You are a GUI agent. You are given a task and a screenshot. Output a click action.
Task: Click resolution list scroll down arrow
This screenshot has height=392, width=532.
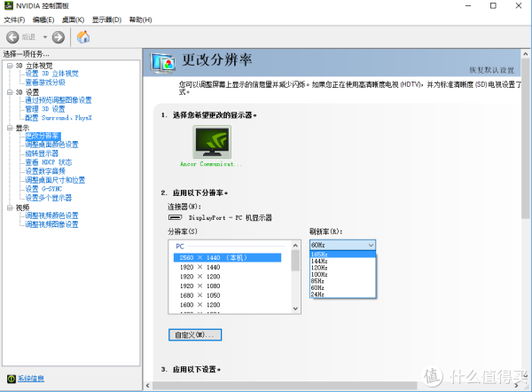pos(295,309)
